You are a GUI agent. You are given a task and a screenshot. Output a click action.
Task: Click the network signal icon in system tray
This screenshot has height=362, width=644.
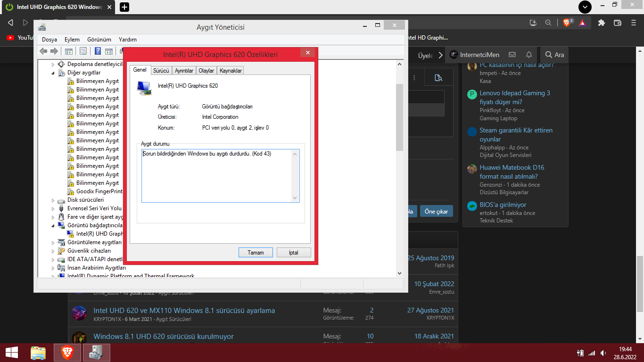point(592,353)
